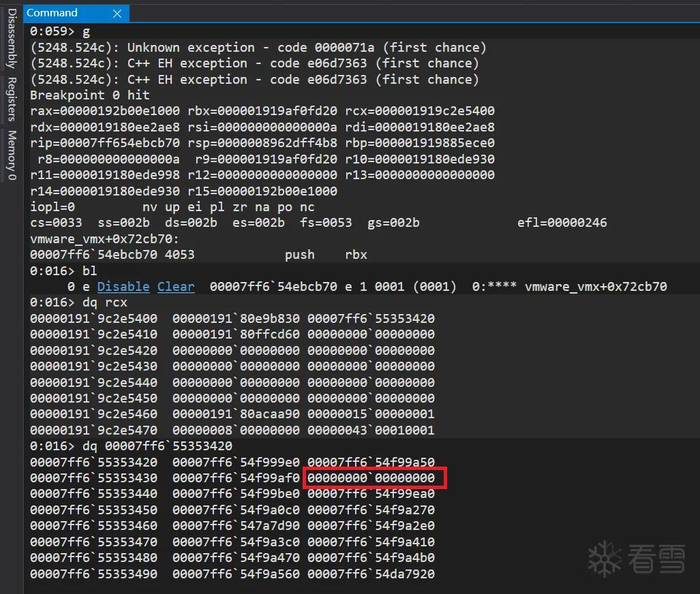The image size is (700, 594).
Task: Click the last memory row 00007ff6`55353490
Action: (232, 574)
